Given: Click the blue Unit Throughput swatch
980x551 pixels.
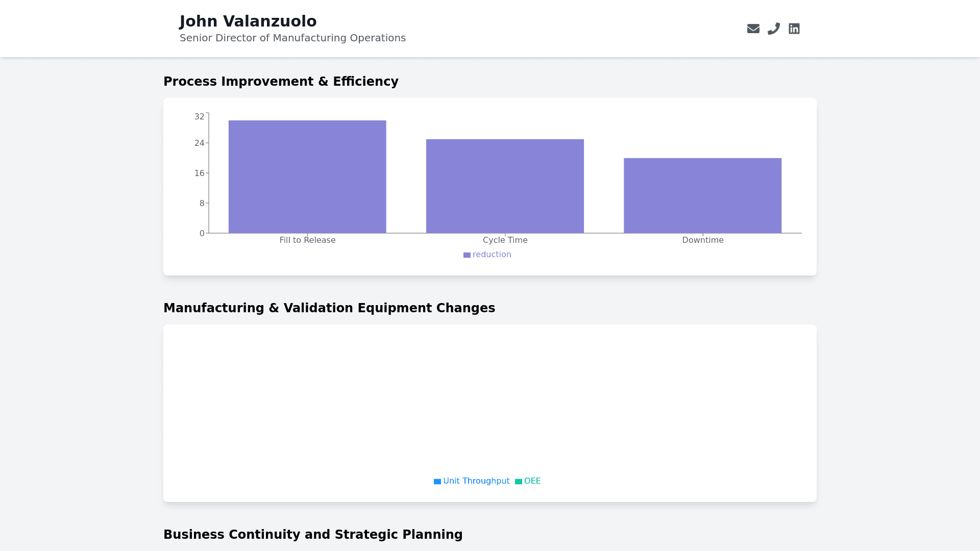Looking at the screenshot, I should [437, 482].
